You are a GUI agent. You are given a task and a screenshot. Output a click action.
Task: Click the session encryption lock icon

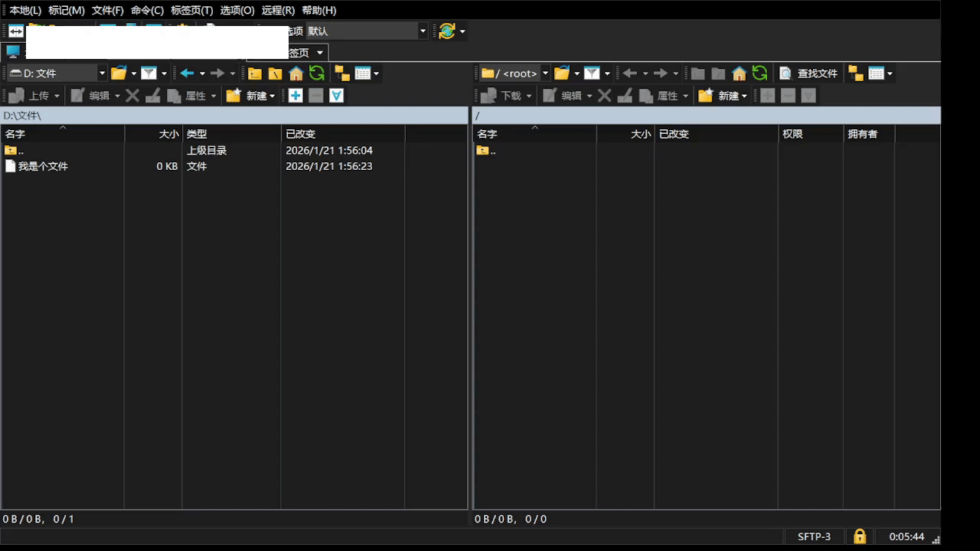[860, 536]
